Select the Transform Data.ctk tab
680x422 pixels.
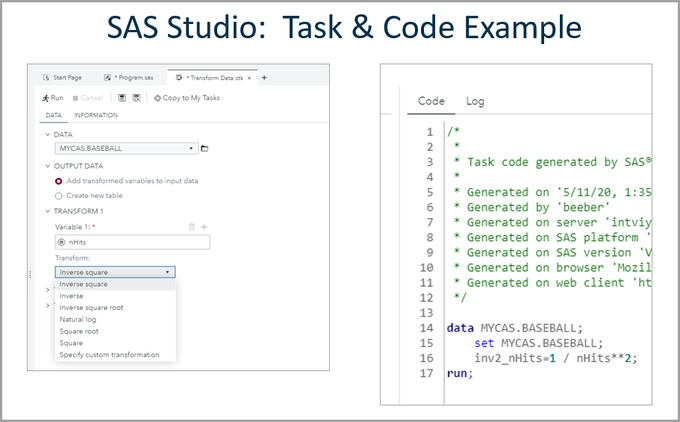[x=212, y=78]
